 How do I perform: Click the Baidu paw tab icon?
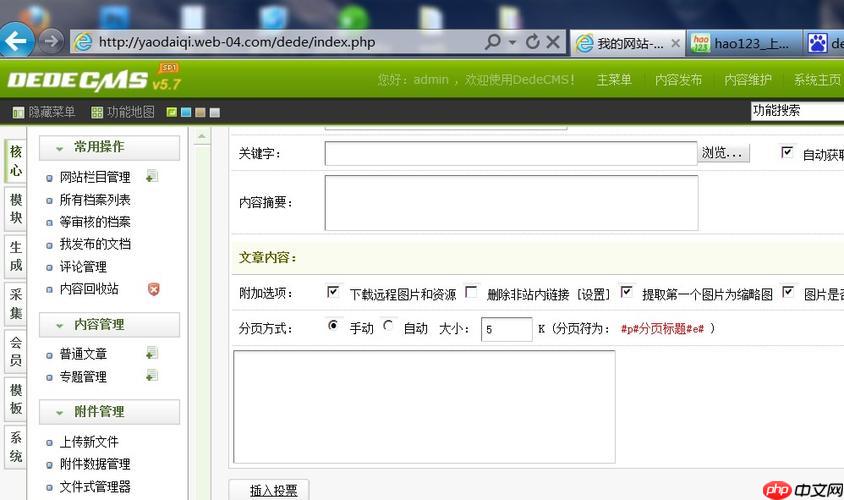coord(817,43)
